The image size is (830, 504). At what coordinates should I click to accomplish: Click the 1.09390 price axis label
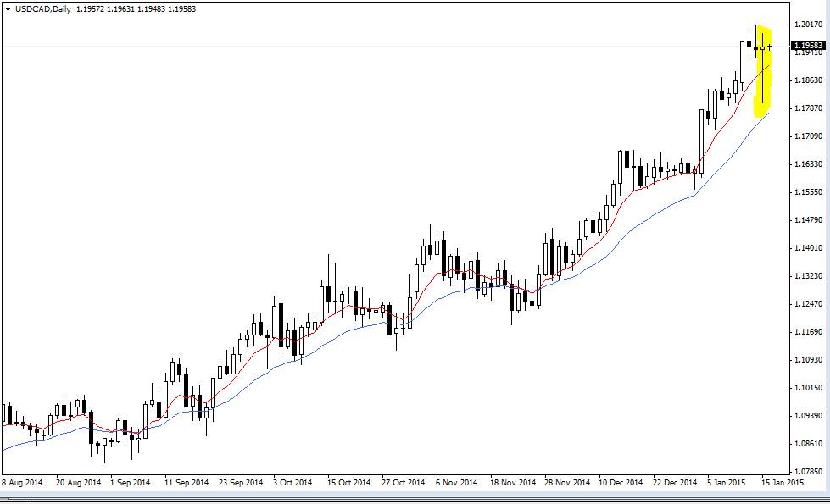tap(809, 416)
